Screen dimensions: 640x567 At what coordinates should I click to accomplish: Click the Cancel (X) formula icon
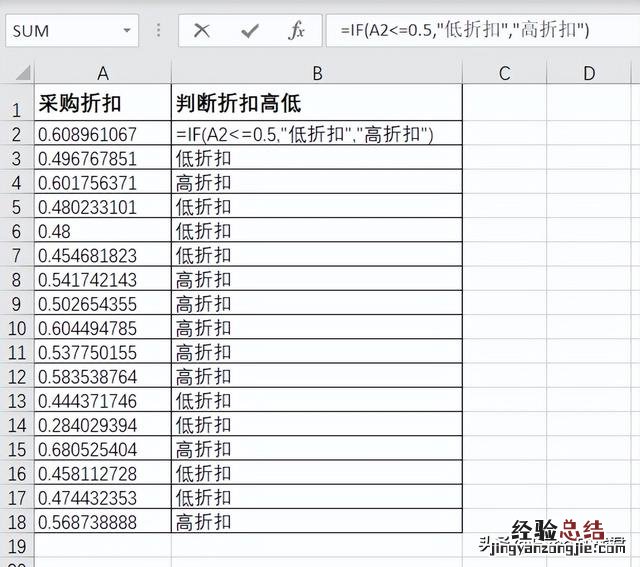click(202, 30)
